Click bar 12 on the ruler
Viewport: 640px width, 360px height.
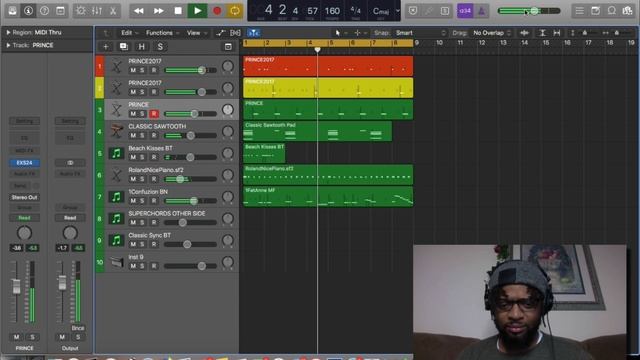pos(482,42)
